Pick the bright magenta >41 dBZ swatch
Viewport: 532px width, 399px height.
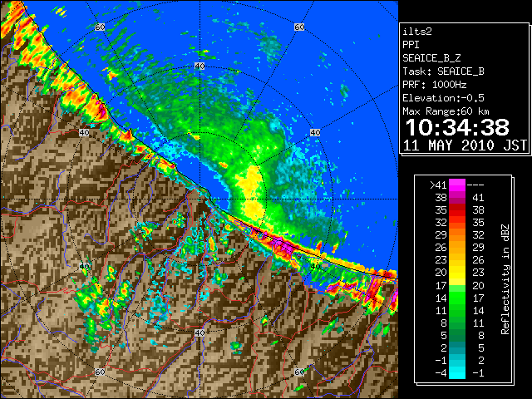coord(457,185)
